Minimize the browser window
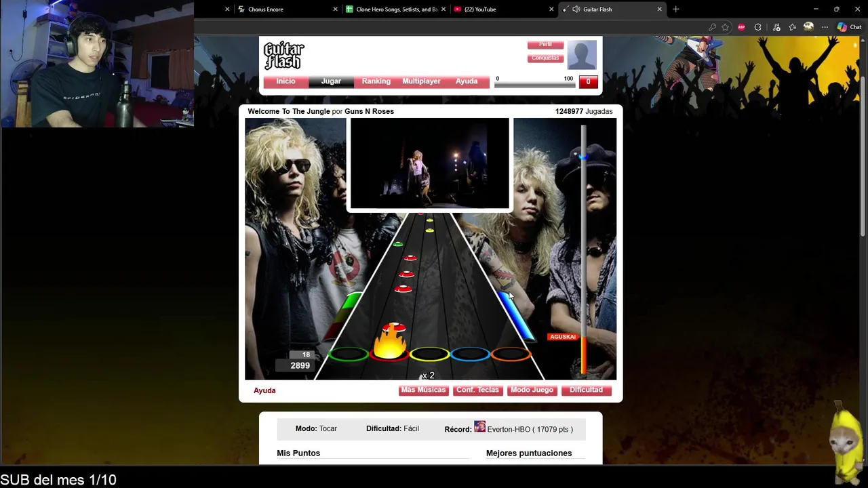This screenshot has height=488, width=868. coord(816,9)
